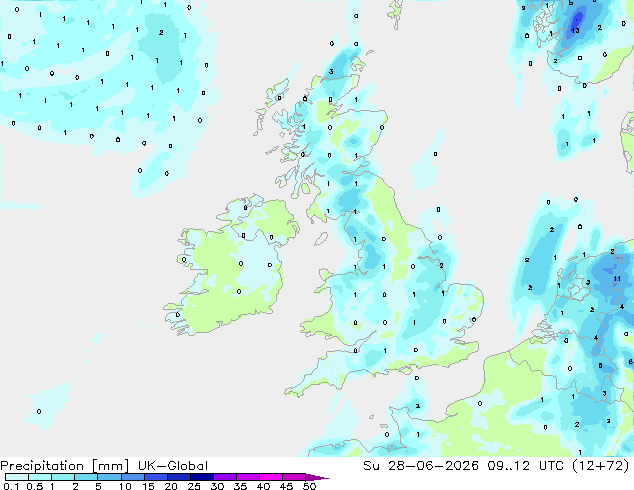Click the 45–50 mm legend color swatch

click(x=294, y=477)
